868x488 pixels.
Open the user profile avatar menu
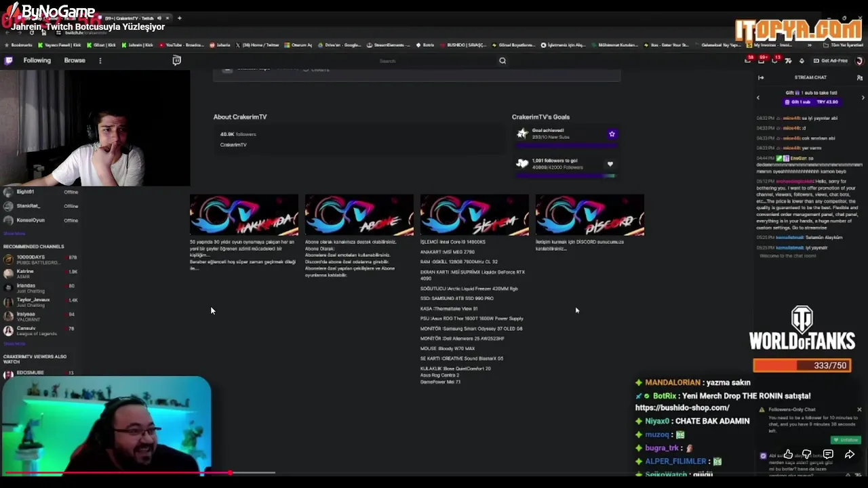point(859,60)
